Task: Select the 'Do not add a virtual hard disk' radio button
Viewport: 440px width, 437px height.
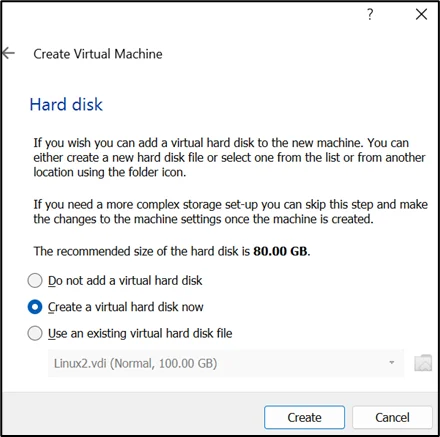Action: (x=35, y=281)
